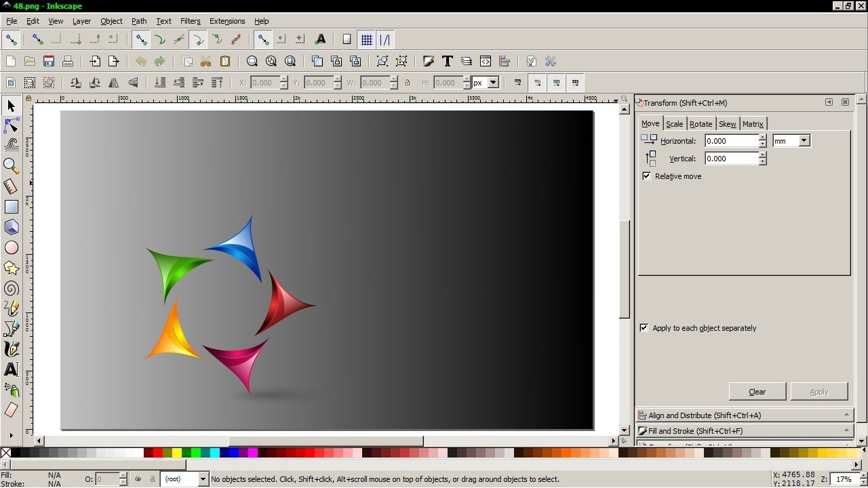Select the Node edit tool

[x=11, y=126]
